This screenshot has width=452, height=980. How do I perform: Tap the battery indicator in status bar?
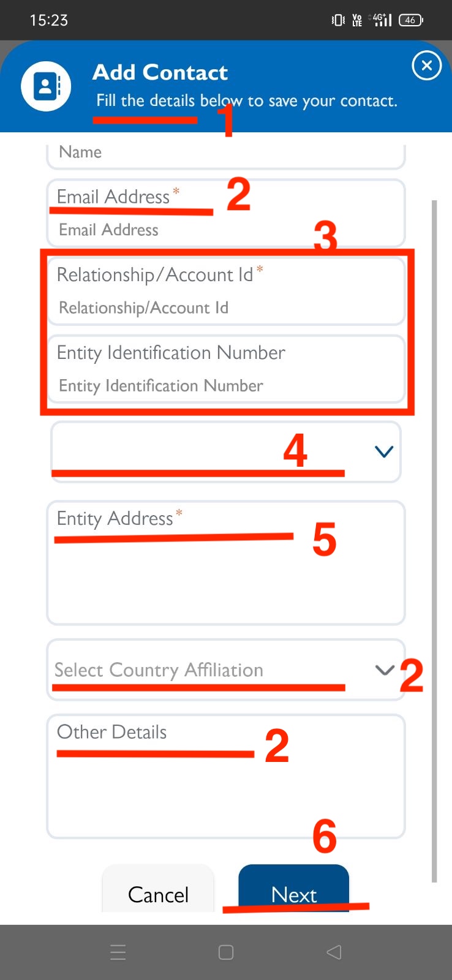click(x=410, y=20)
